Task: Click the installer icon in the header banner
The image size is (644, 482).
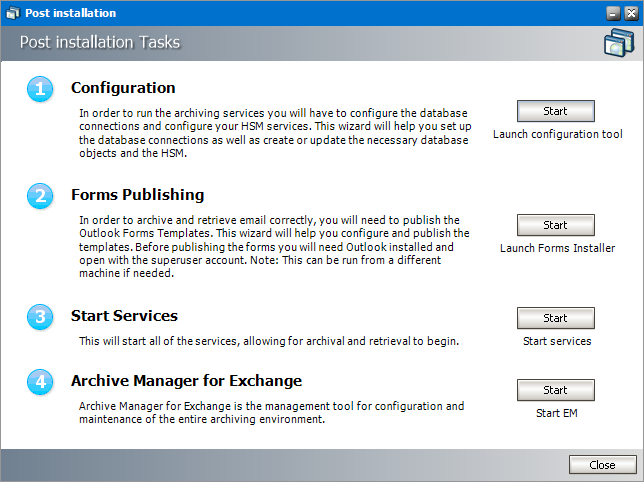Action: point(619,43)
